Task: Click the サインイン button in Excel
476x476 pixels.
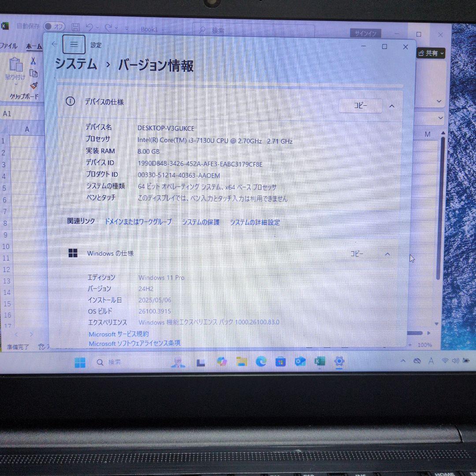Action: pyautogui.click(x=365, y=33)
